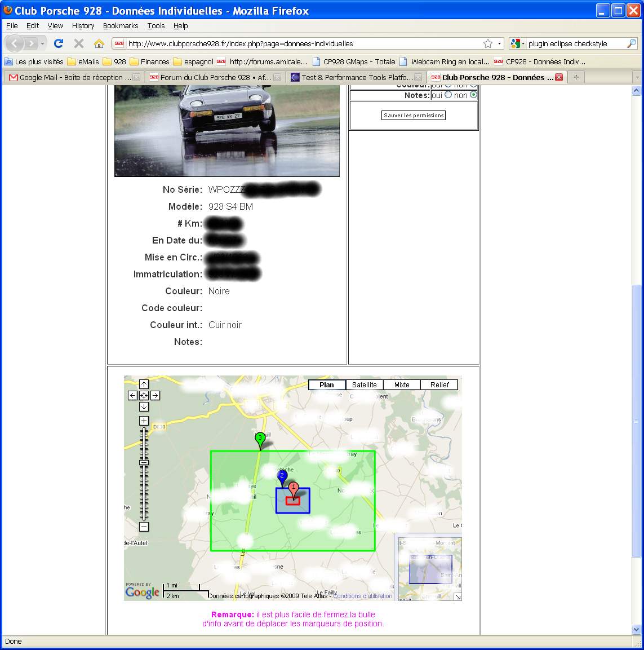Viewport: 644px width, 650px height.
Task: Pan the map up
Action: [144, 384]
